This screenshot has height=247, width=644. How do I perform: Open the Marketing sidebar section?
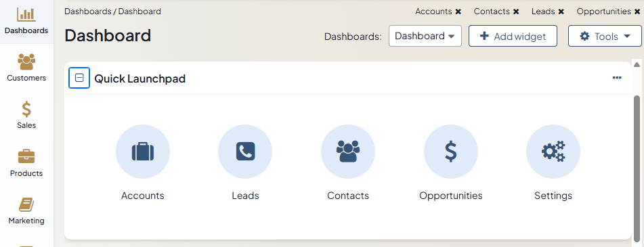[26, 210]
